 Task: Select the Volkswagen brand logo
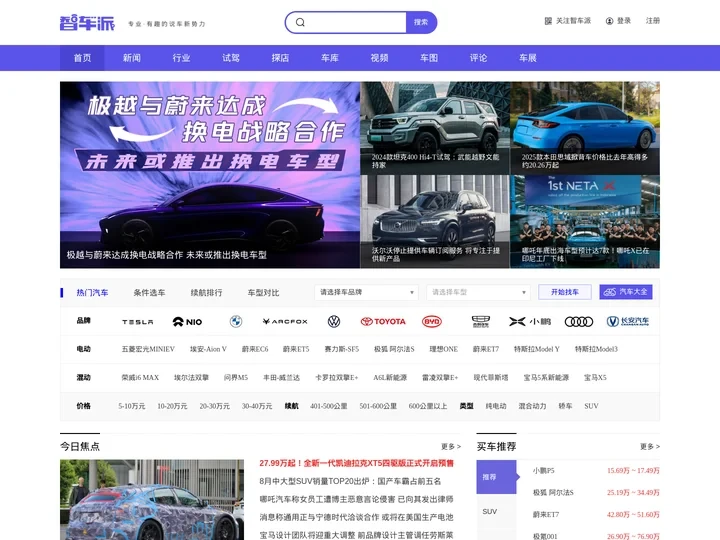334,321
